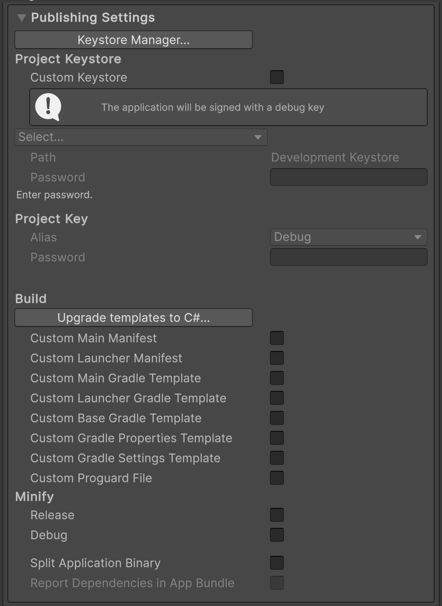Enable Minify for Debug builds
442x606 pixels.
[x=277, y=535]
